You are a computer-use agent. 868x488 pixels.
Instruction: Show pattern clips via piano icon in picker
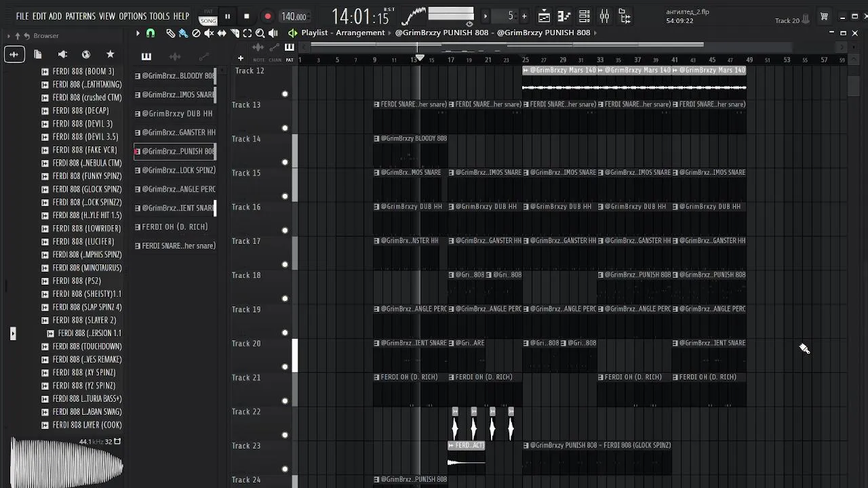point(146,56)
